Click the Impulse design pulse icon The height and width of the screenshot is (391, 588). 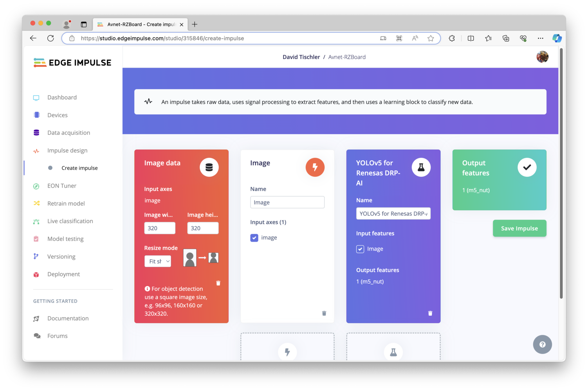point(36,151)
